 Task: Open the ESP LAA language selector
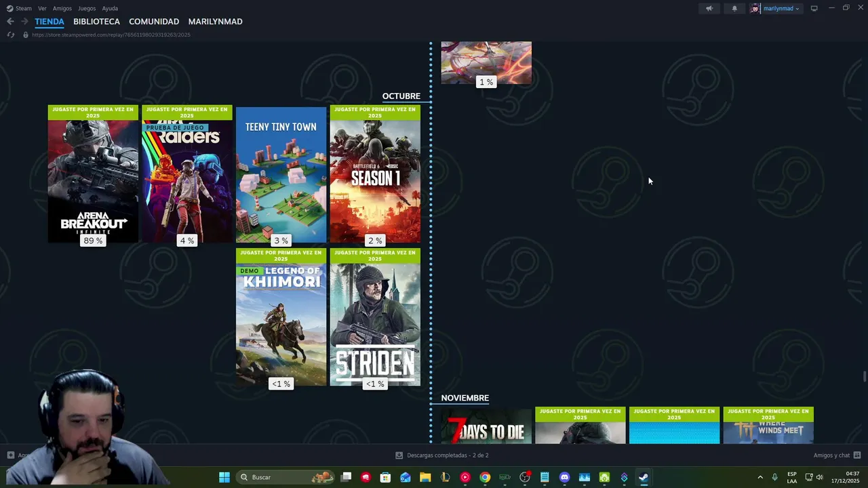coord(792,477)
